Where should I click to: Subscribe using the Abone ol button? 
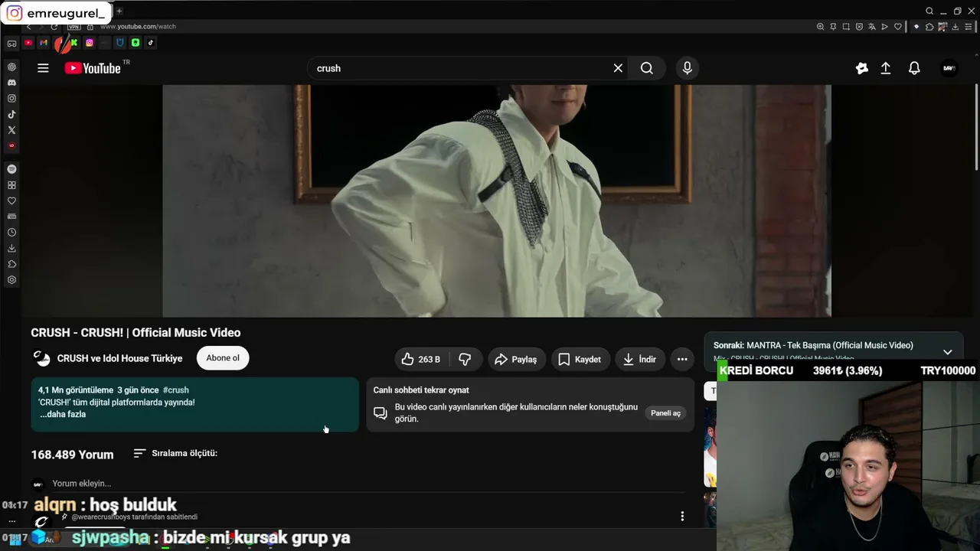point(223,358)
